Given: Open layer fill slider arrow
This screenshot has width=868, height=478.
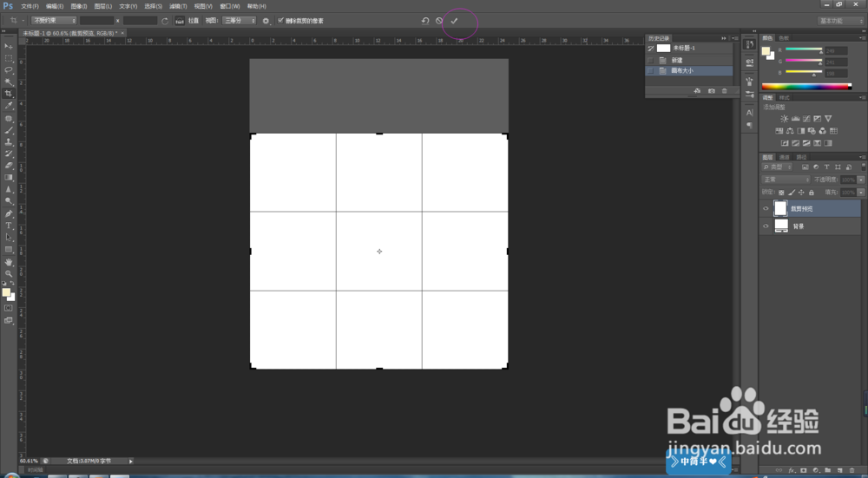Looking at the screenshot, I should coord(861,193).
